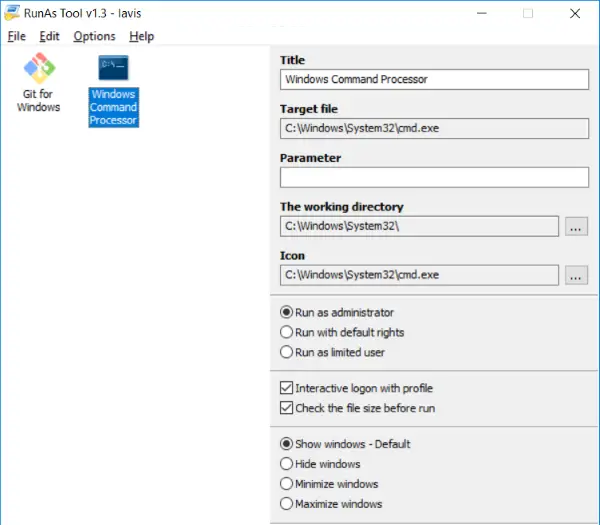Browse for the Icon file
The width and height of the screenshot is (600, 525).
point(576,276)
